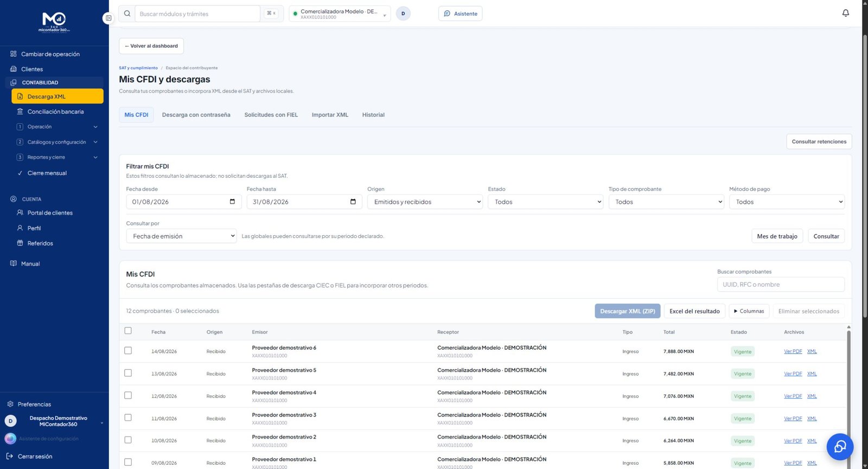Viewport: 868px width, 469px height.
Task: Click the Clientes sidebar icon
Action: coord(13,69)
